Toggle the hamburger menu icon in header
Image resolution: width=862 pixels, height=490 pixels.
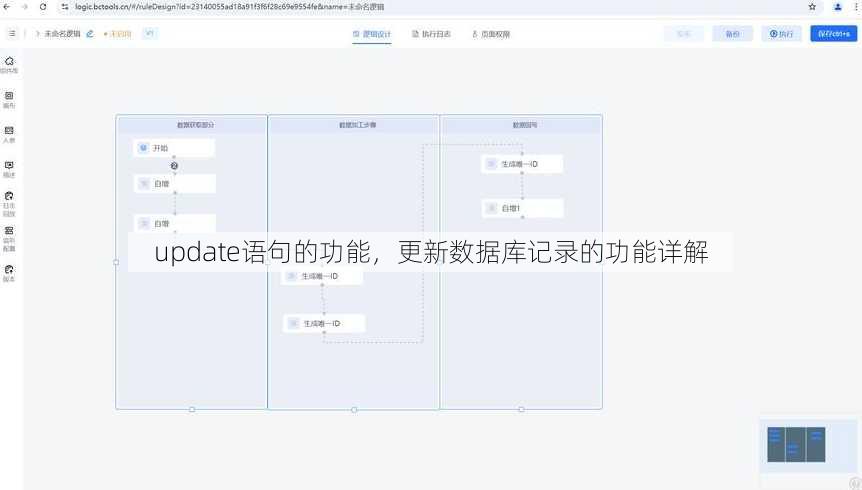(x=12, y=34)
